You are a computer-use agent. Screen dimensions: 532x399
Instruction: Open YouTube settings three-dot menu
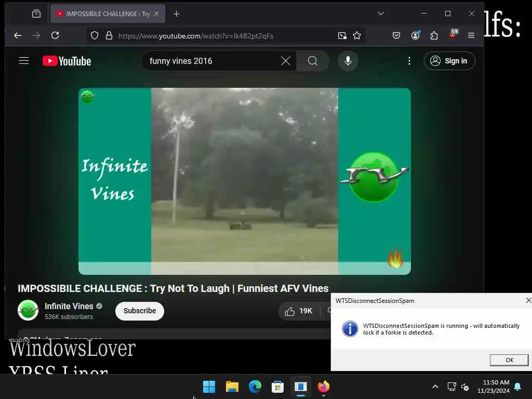point(409,61)
